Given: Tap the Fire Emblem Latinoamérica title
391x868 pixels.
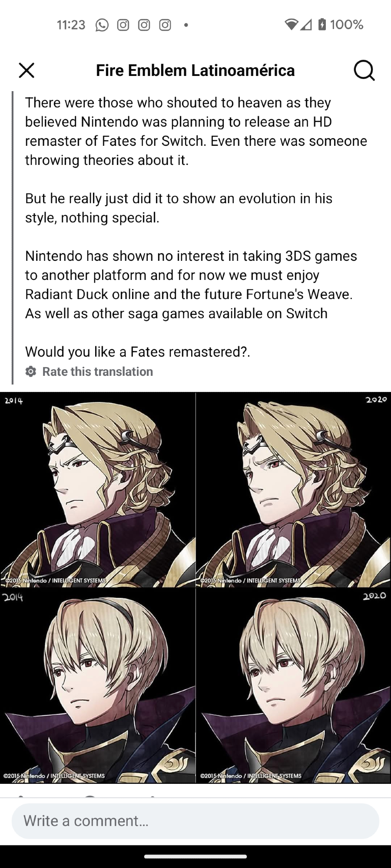Looking at the screenshot, I should click(x=195, y=70).
